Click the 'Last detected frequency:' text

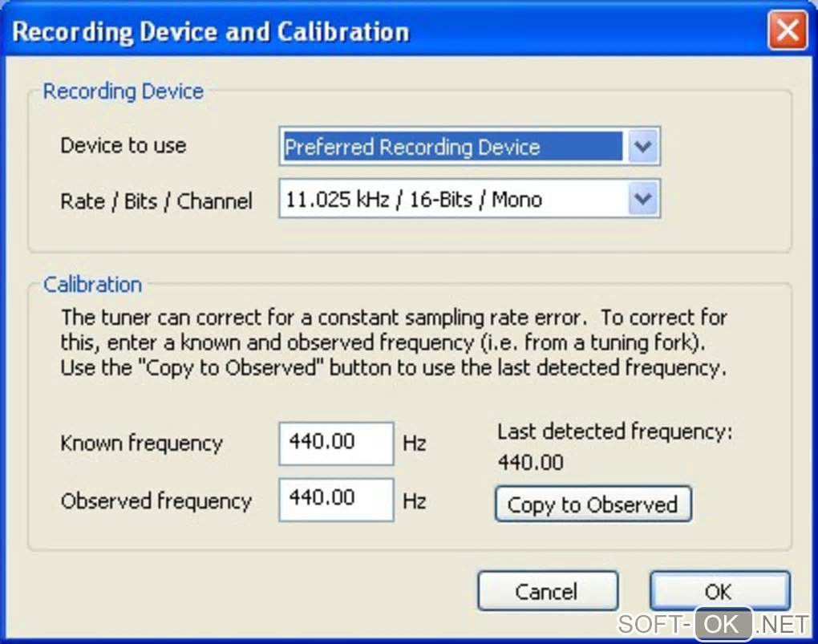coord(615,431)
